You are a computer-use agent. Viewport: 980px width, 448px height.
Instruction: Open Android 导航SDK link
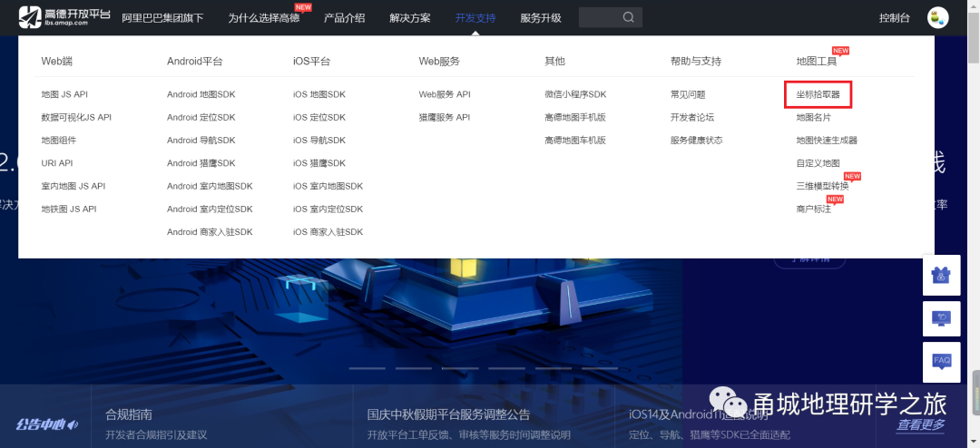click(201, 141)
